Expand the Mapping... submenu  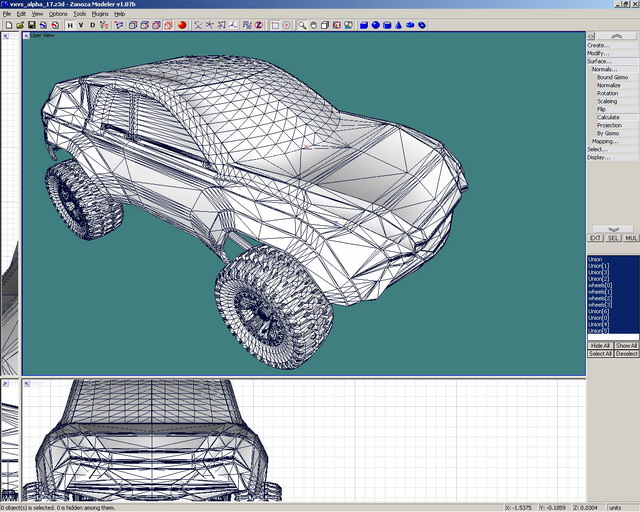[605, 141]
